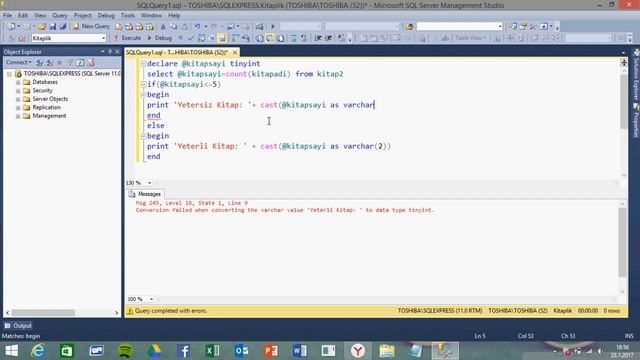Viewport: 640px width, 360px height.
Task: Toggle Results to Grid option icon
Action: pos(270,38)
